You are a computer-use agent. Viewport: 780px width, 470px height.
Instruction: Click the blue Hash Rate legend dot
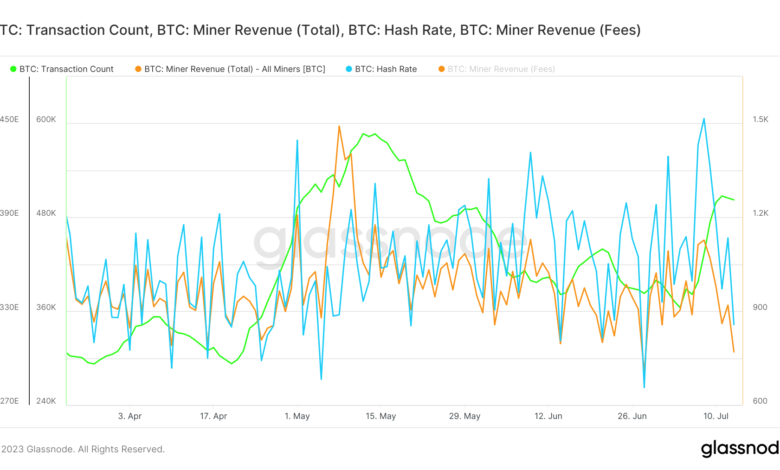[x=350, y=69]
